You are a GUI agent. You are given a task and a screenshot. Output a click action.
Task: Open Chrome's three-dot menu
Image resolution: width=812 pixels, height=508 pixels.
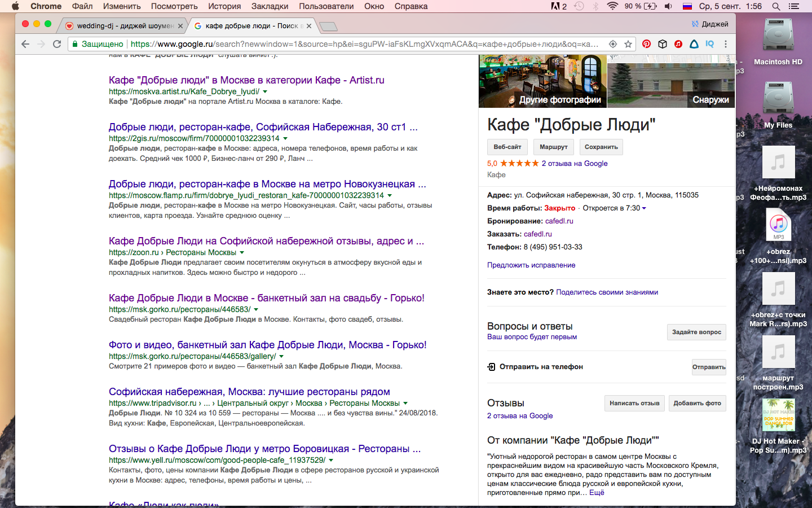pyautogui.click(x=726, y=44)
